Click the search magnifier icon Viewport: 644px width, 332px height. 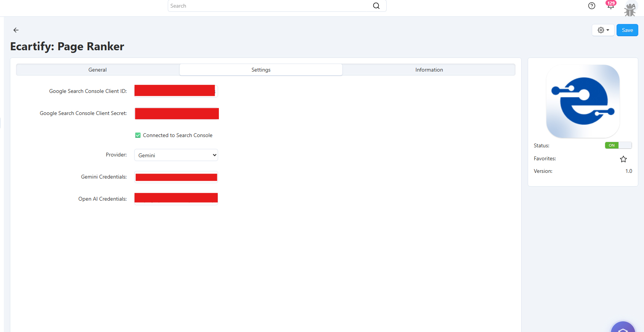pos(376,6)
